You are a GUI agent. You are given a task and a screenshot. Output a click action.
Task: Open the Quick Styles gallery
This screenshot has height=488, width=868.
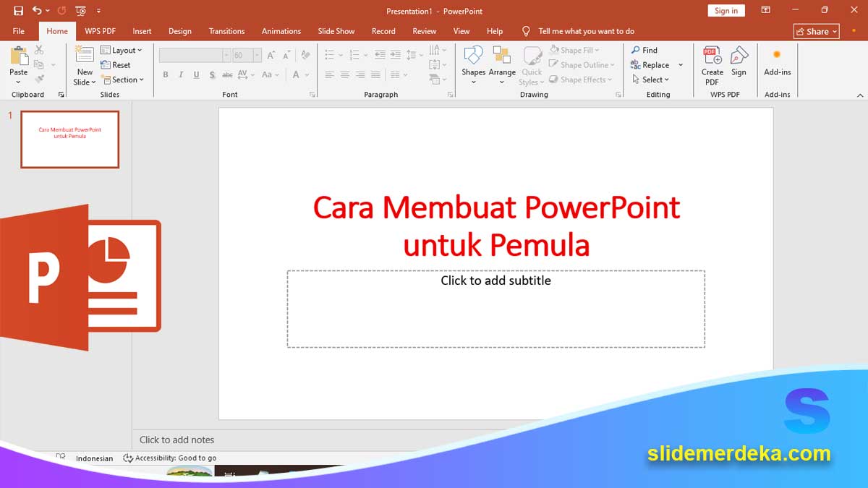(x=532, y=65)
